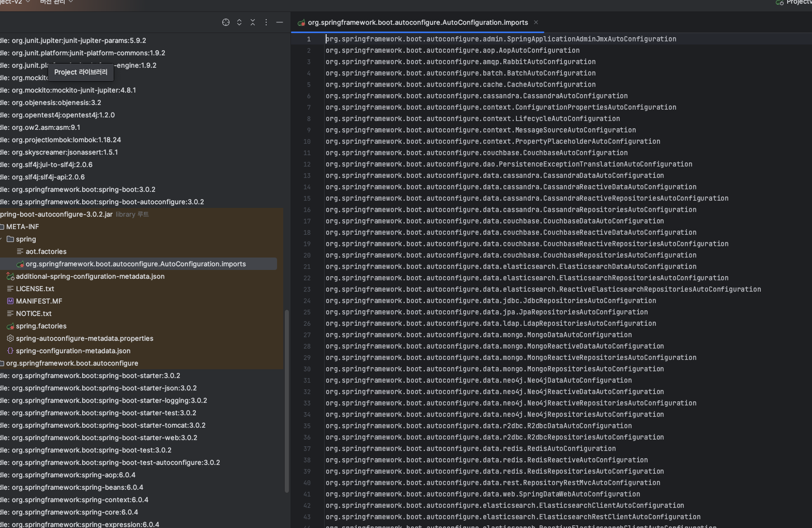The image size is (812, 528).
Task: Open MANIFEST.MF
Action: tap(39, 301)
